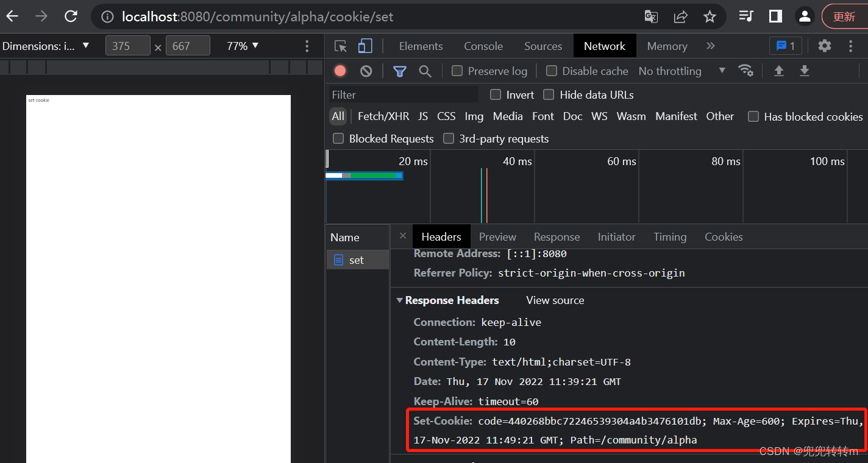Toggle the network filter funnel icon
This screenshot has height=463, width=868.
tap(400, 71)
